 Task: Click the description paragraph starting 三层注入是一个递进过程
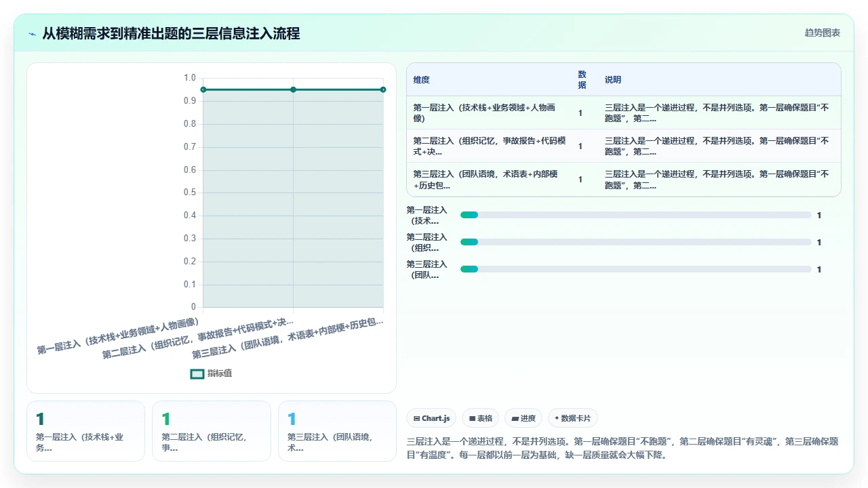pyautogui.click(x=623, y=448)
